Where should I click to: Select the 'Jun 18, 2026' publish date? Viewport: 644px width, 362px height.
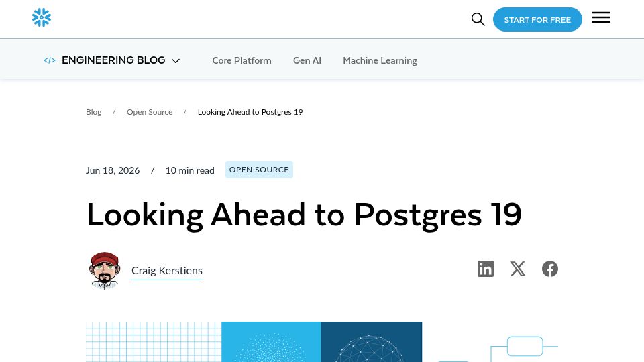coord(113,170)
